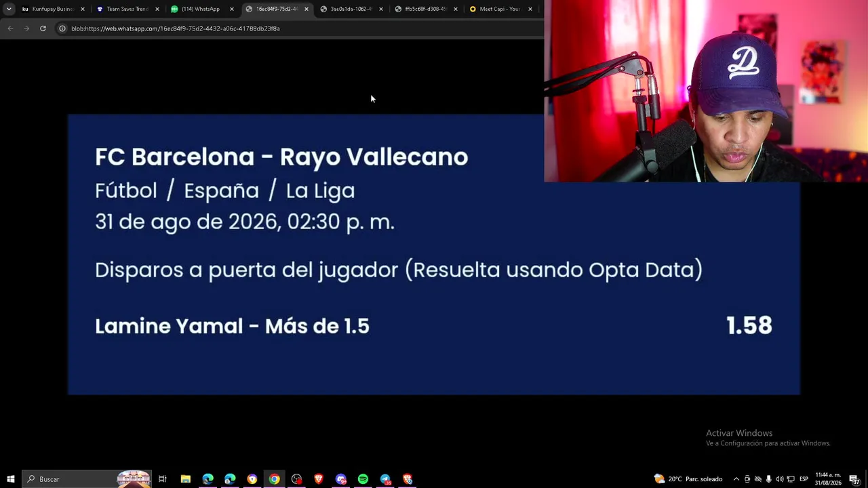Open the first Microsoft Edge taskbar icon
The height and width of the screenshot is (488, 868).
point(208,479)
